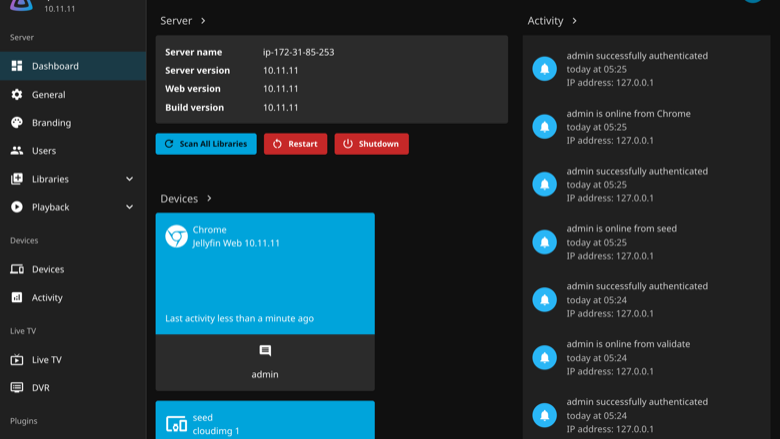Click the restart icon in Restart button

(x=277, y=144)
